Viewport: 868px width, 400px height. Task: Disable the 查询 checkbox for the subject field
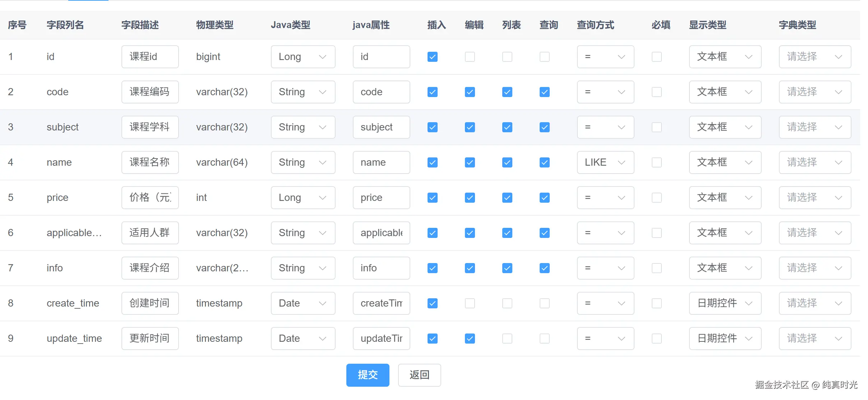[x=544, y=127]
